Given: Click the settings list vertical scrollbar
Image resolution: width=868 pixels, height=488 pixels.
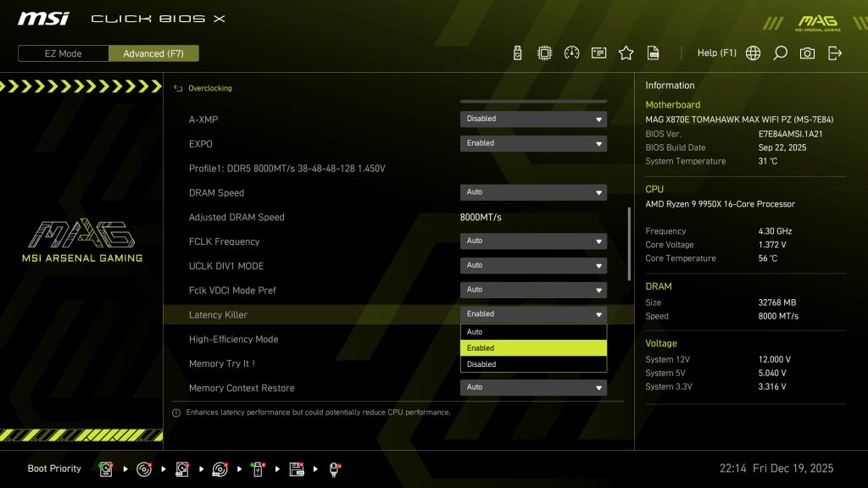Looking at the screenshot, I should [x=629, y=243].
